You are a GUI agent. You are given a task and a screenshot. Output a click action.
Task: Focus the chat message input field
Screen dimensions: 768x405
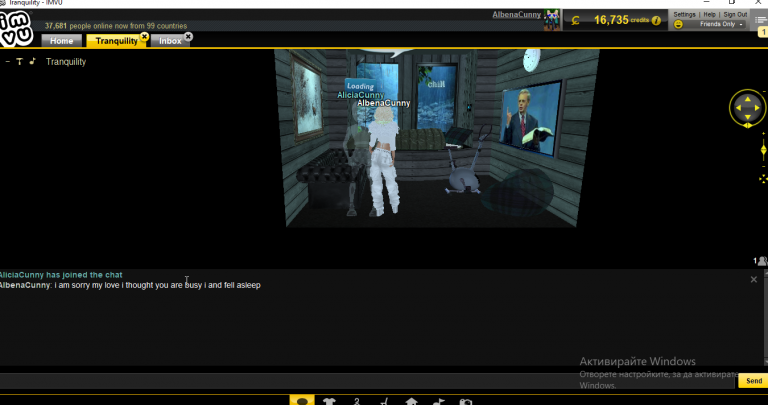(368, 381)
